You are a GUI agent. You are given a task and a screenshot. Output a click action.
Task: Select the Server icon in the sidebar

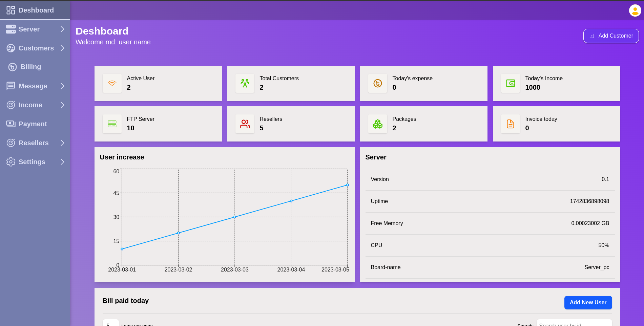[11, 29]
